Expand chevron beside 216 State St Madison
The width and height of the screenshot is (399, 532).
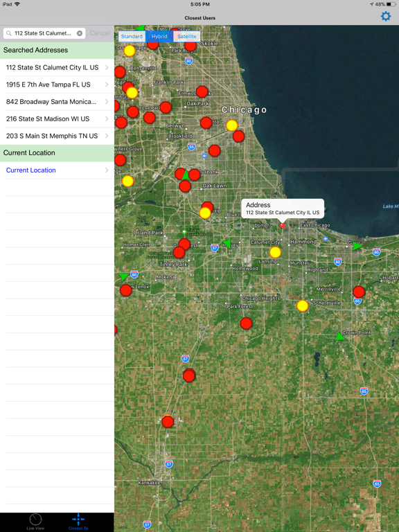(107, 118)
